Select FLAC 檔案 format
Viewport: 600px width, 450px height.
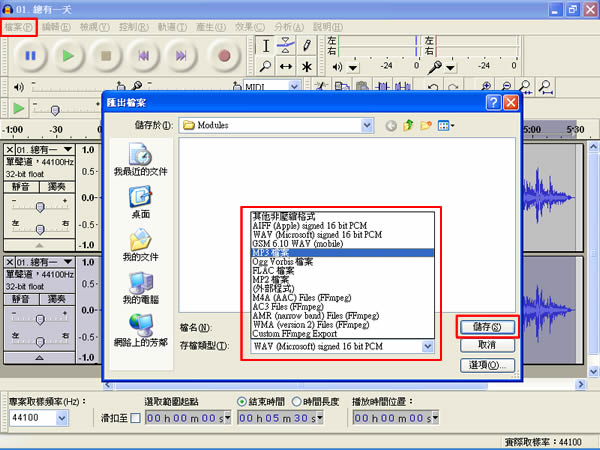(x=342, y=271)
